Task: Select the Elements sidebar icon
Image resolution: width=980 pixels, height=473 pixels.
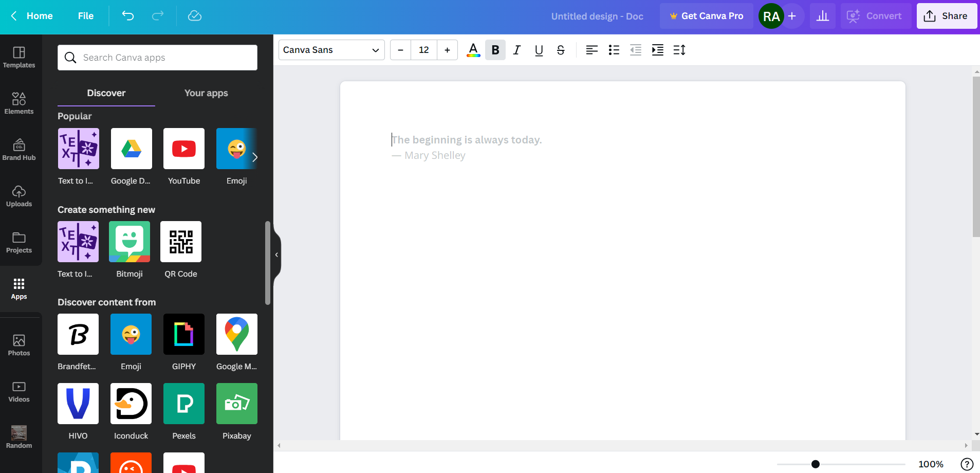Action: [19, 103]
